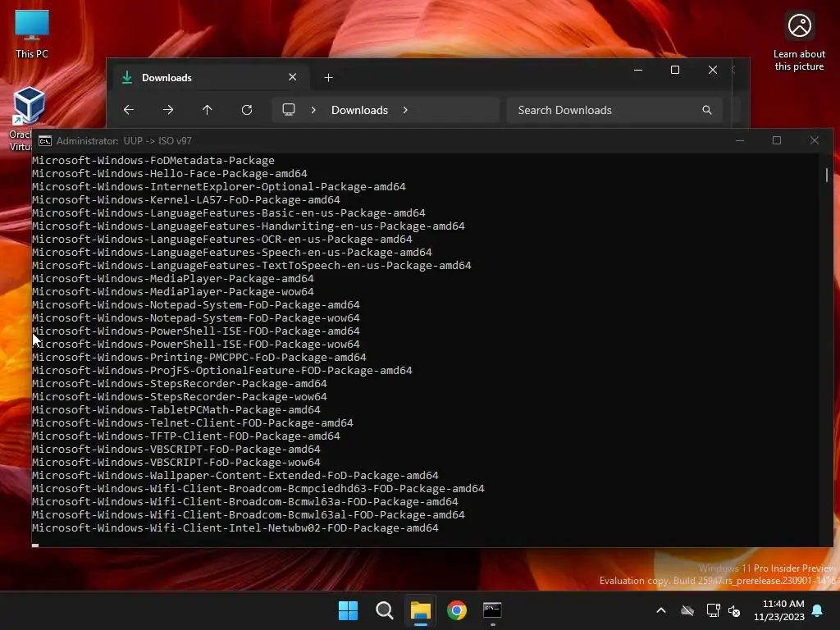This screenshot has width=840, height=630.
Task: Click the LanguageFeatures-Basic-en-us line
Action: (229, 212)
